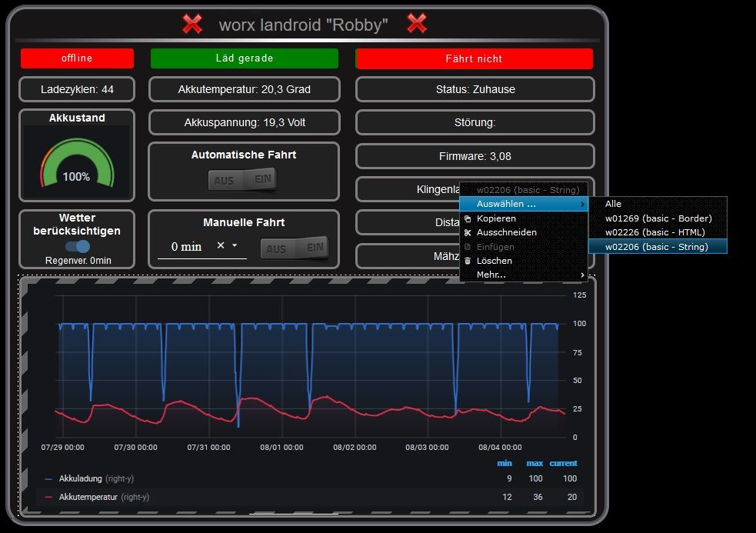
Task: Click the paste icon beside Einfügen
Action: coord(467,247)
